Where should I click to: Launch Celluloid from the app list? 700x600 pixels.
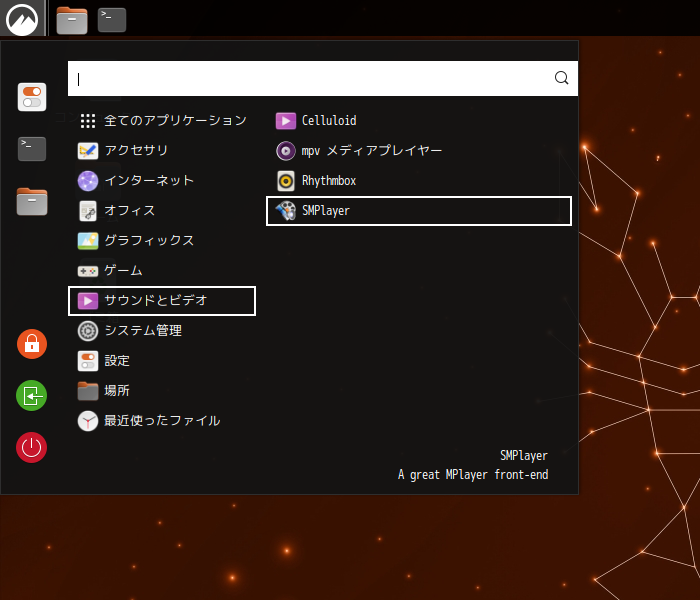(419, 121)
